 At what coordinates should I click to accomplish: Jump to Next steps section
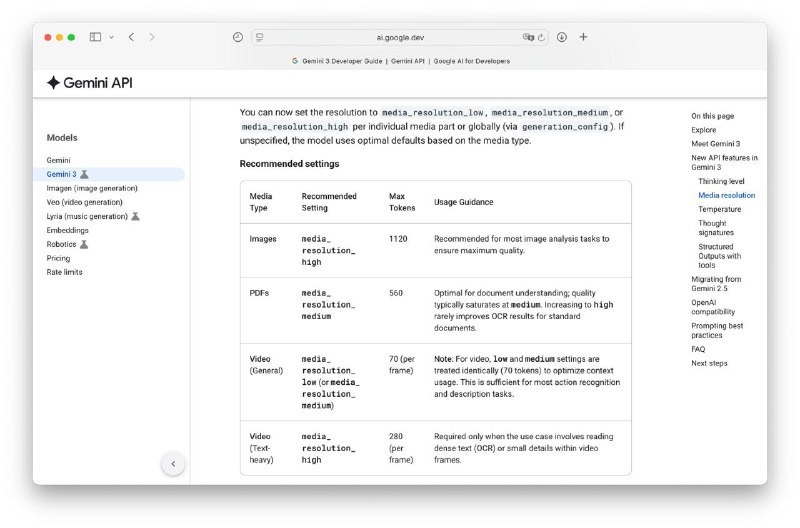tap(709, 363)
